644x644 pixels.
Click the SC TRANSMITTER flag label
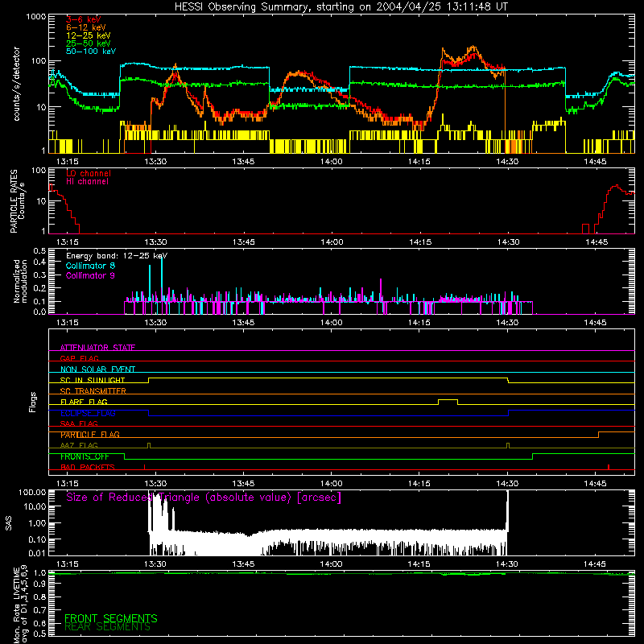coord(93,390)
